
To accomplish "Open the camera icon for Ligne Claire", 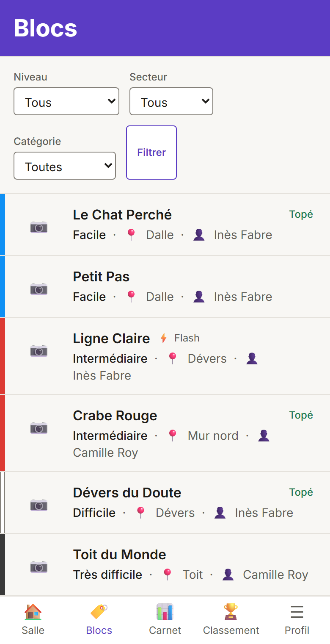I will point(39,351).
